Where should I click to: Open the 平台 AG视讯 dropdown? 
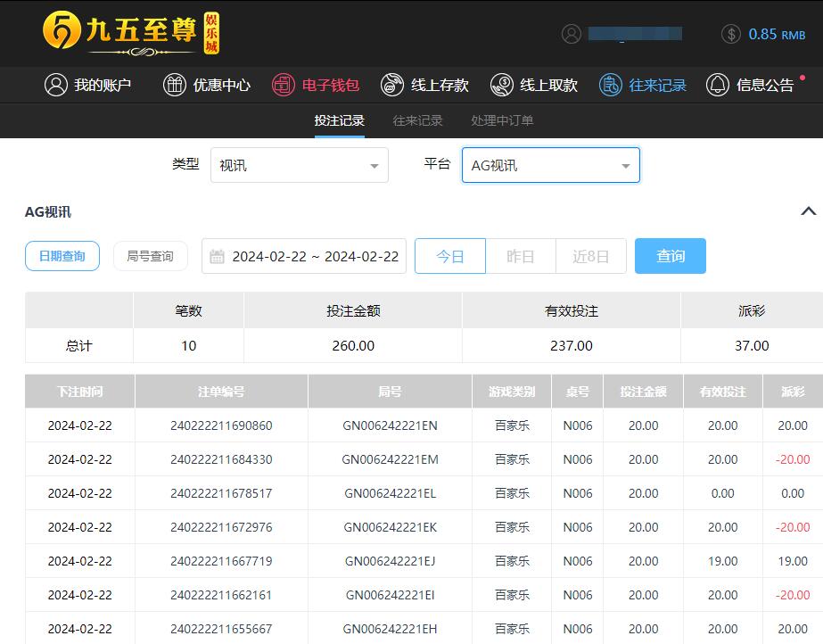coord(550,165)
